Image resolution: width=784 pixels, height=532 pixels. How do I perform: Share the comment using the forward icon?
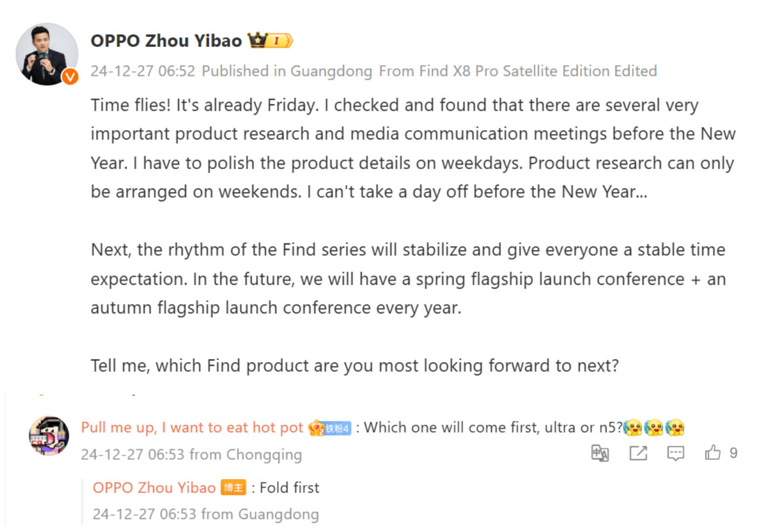(638, 453)
